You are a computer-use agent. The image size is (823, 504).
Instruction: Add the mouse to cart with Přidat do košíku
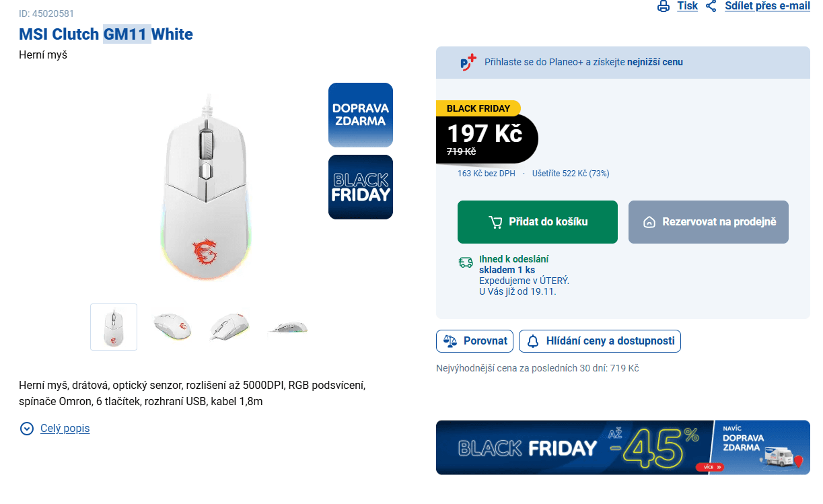(537, 222)
